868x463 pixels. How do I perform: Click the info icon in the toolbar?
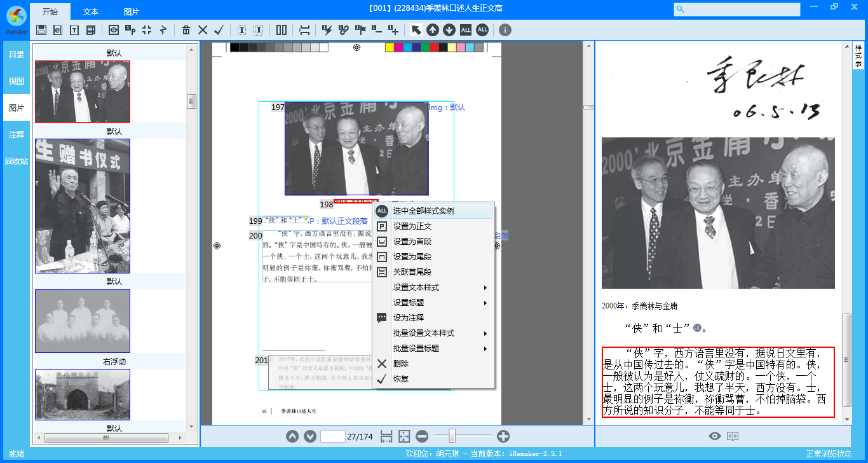pos(505,30)
